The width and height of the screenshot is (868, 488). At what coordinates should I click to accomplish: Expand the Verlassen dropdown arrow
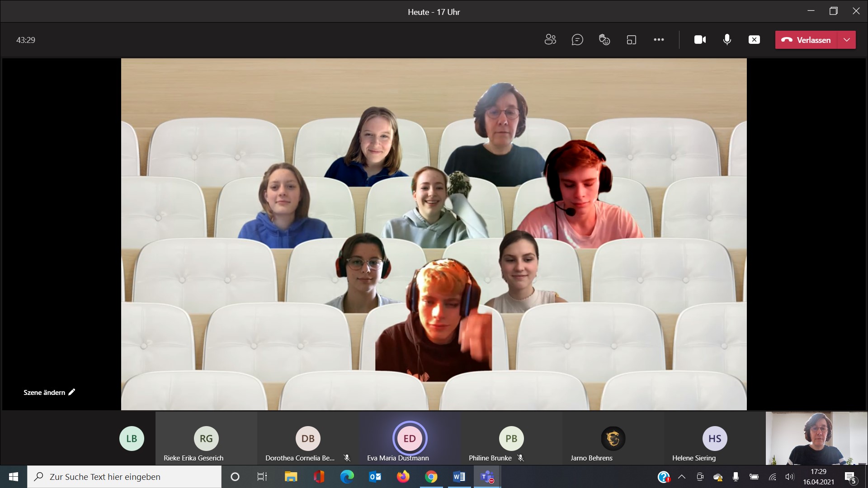pyautogui.click(x=847, y=40)
